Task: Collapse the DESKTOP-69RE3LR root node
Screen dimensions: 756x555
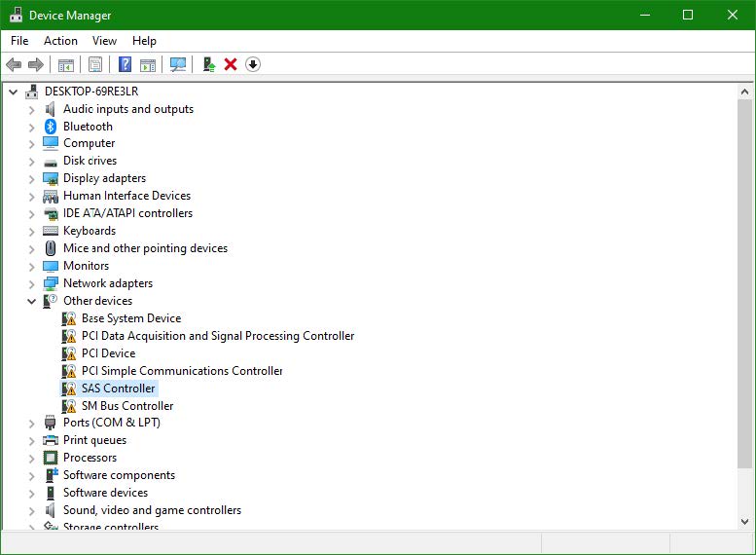Action: pos(14,92)
